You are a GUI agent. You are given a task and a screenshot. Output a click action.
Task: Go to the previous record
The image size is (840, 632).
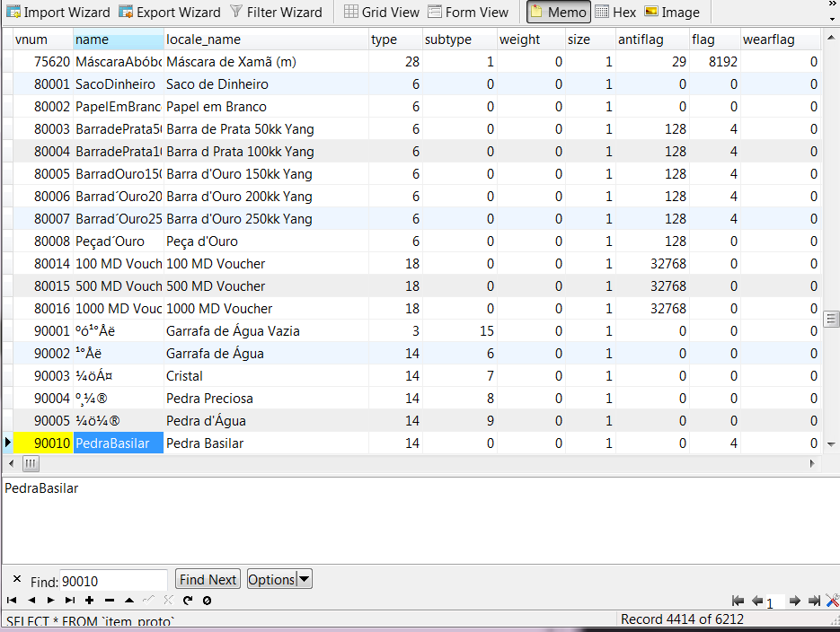31,601
